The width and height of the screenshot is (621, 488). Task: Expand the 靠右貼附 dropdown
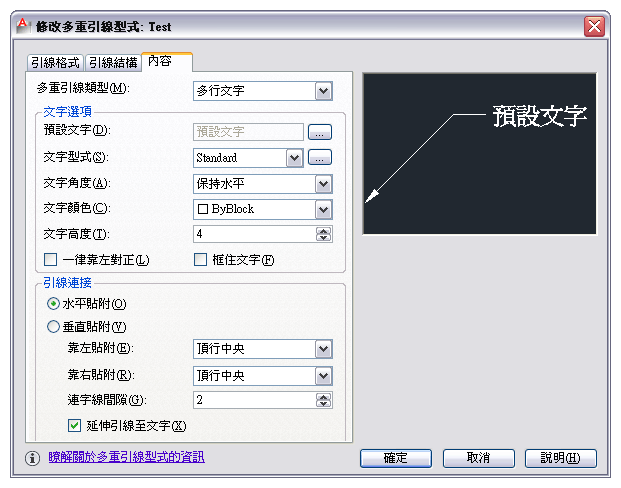pyautogui.click(x=324, y=376)
